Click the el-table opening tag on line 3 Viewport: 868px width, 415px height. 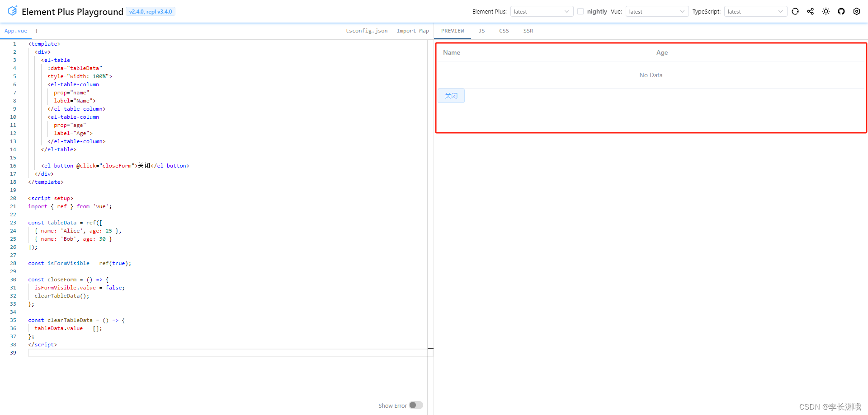coord(56,60)
